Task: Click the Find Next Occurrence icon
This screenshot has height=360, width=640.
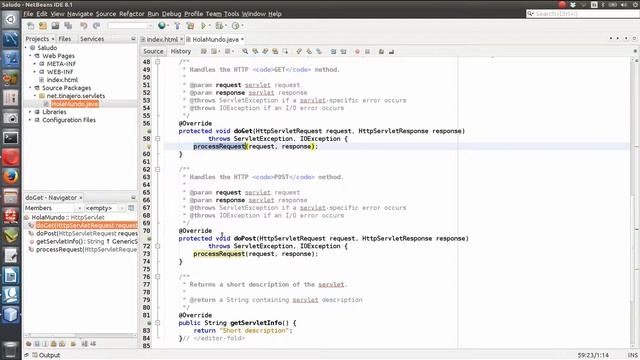Action: point(265,51)
